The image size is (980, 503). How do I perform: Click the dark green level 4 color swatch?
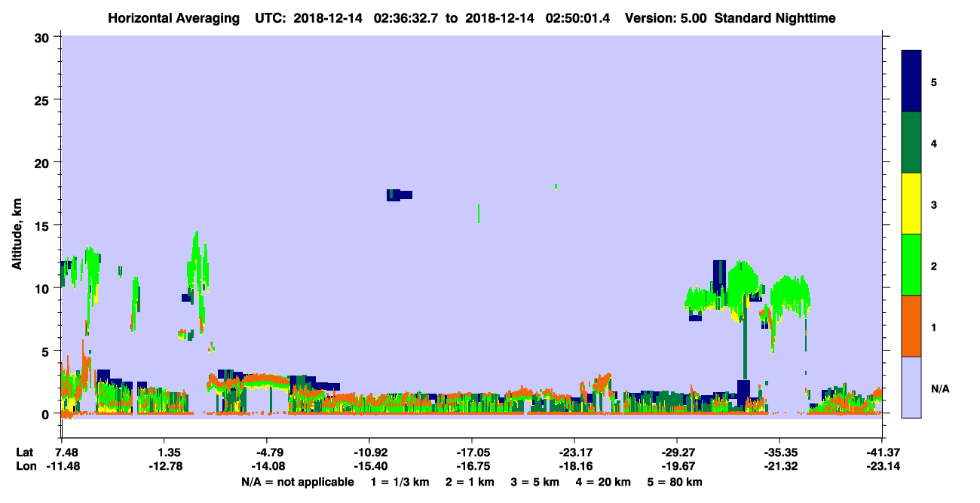pyautogui.click(x=911, y=143)
